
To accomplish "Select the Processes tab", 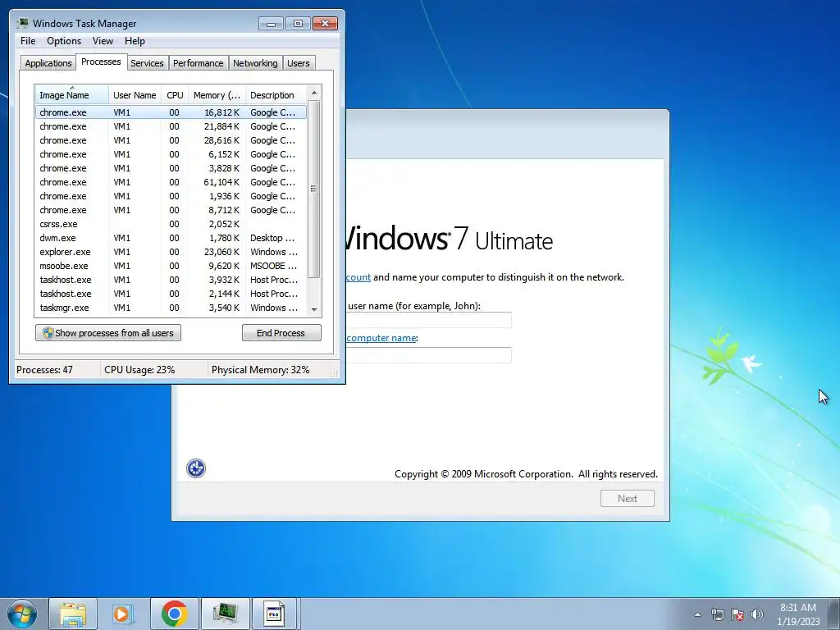I will click(101, 62).
